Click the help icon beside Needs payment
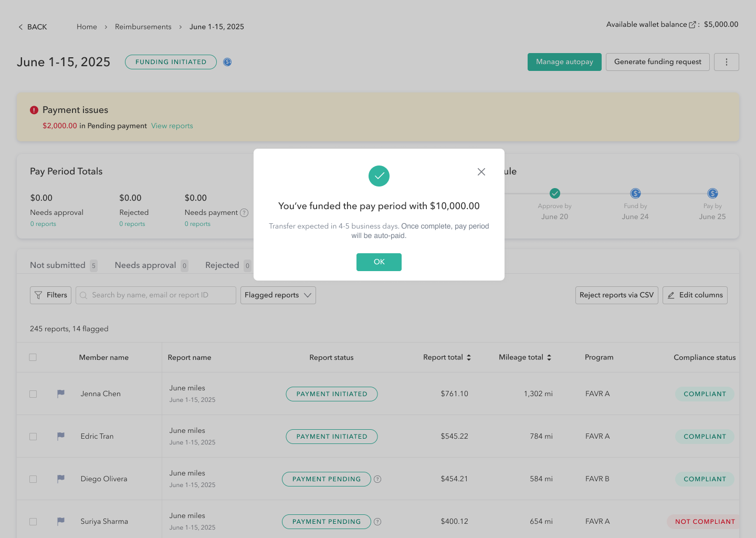The image size is (756, 538). [x=244, y=213]
